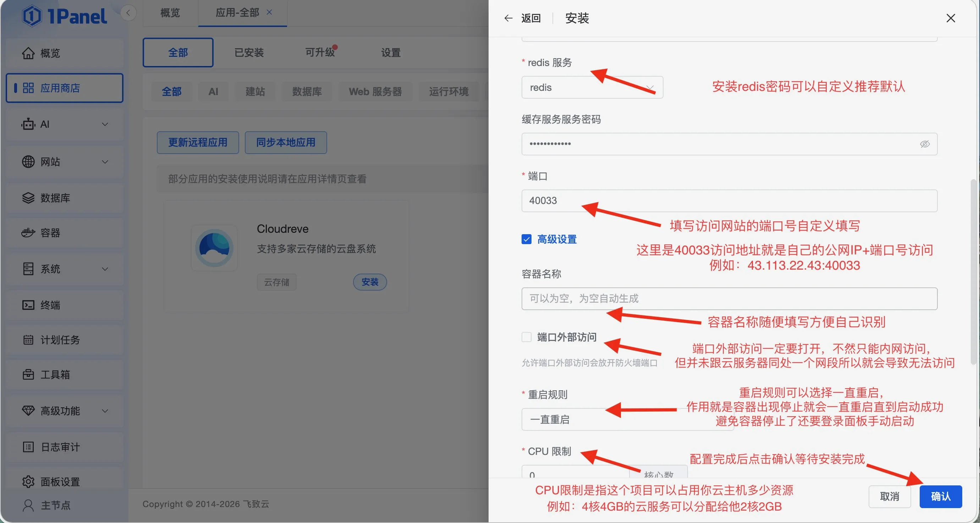
Task: Enable the 端口外部访问 checkbox
Action: (x=526, y=337)
